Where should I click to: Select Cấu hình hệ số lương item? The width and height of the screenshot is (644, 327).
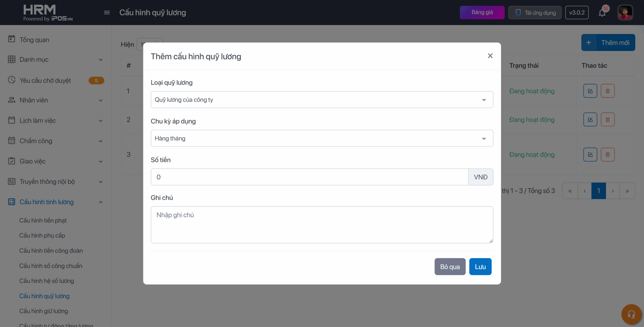(47, 281)
